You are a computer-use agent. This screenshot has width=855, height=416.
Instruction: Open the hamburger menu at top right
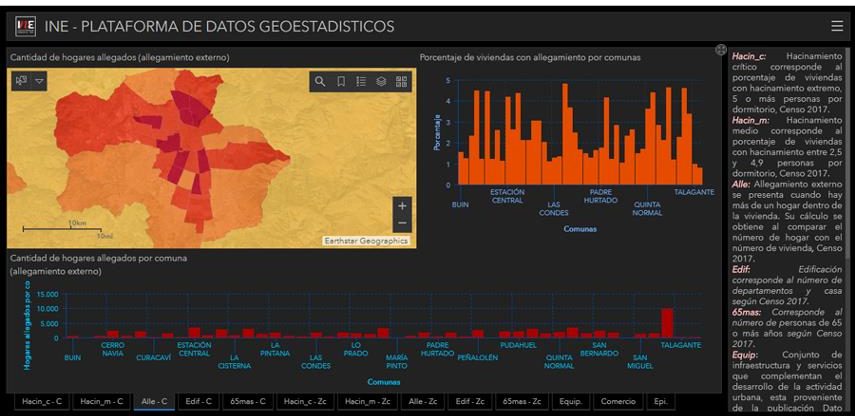click(836, 26)
